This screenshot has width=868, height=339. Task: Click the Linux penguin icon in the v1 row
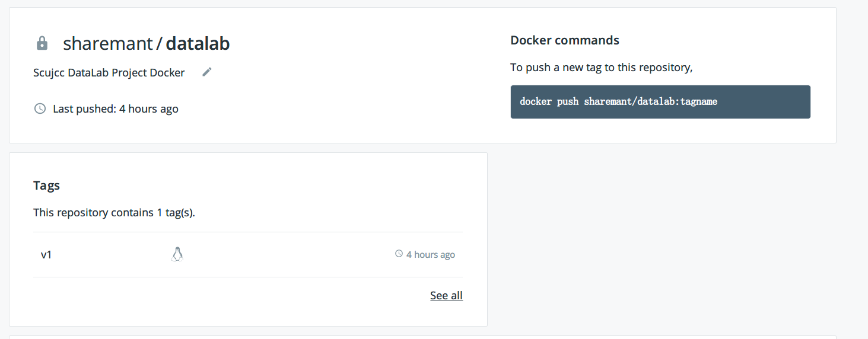pyautogui.click(x=177, y=254)
